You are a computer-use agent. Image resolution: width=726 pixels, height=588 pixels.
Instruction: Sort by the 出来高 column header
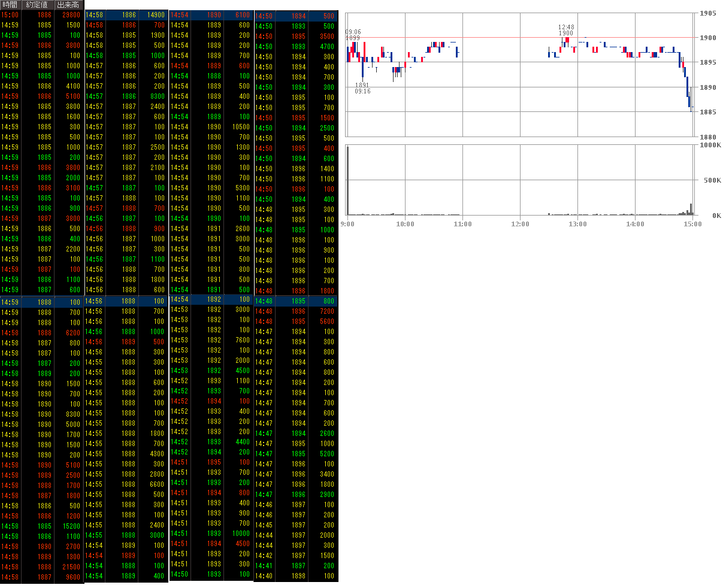68,5
